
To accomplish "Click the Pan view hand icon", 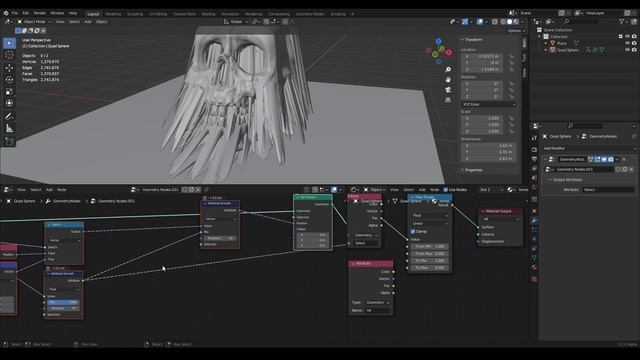I will click(448, 80).
